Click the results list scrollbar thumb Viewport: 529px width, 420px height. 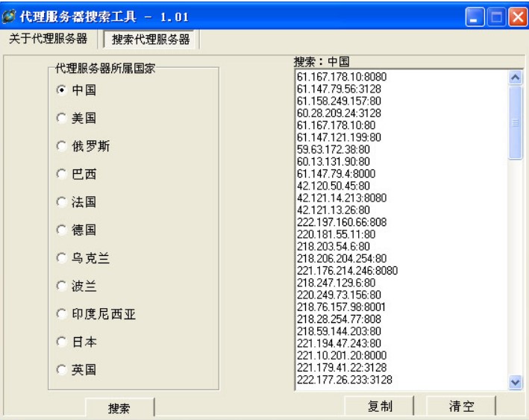[515, 122]
